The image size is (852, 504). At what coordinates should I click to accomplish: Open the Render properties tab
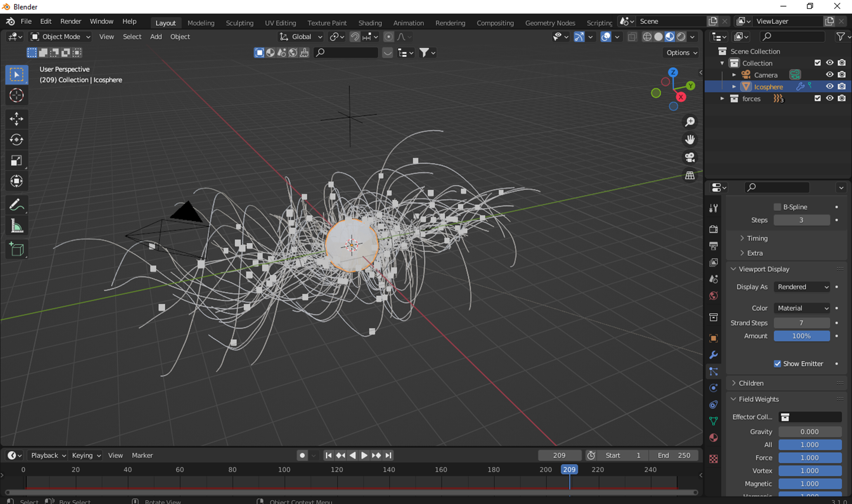[x=713, y=229]
